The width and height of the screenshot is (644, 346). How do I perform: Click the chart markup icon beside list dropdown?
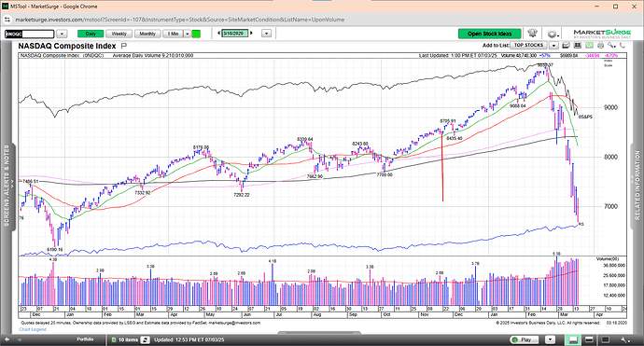click(566, 46)
